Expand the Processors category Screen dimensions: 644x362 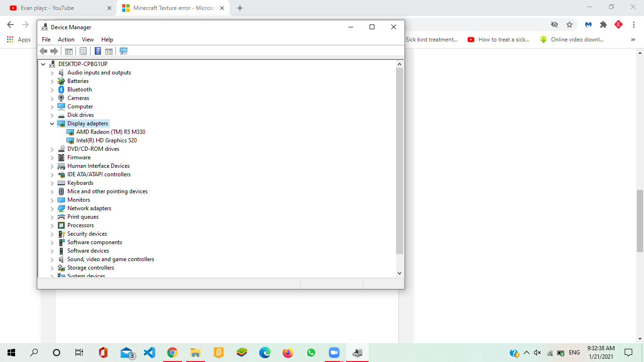(52, 225)
